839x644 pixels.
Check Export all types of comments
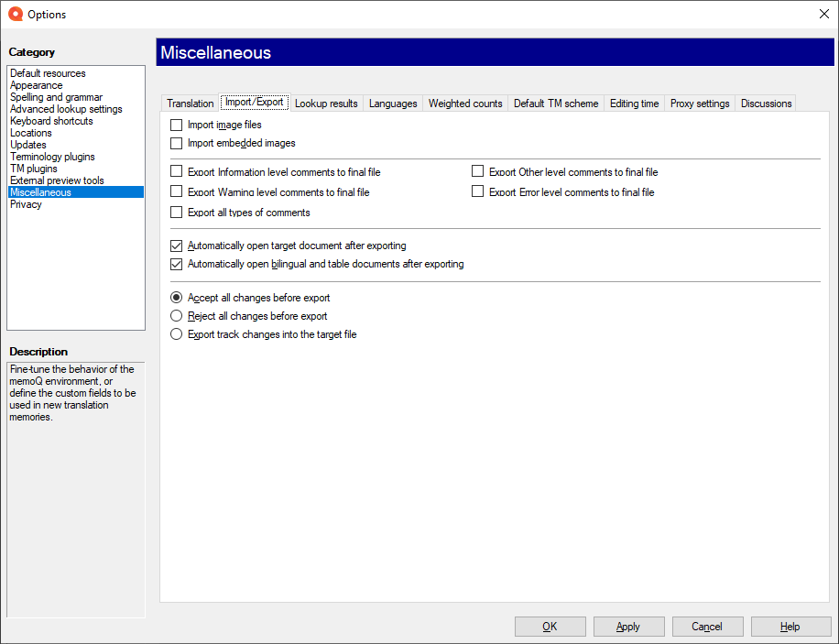[x=175, y=212]
